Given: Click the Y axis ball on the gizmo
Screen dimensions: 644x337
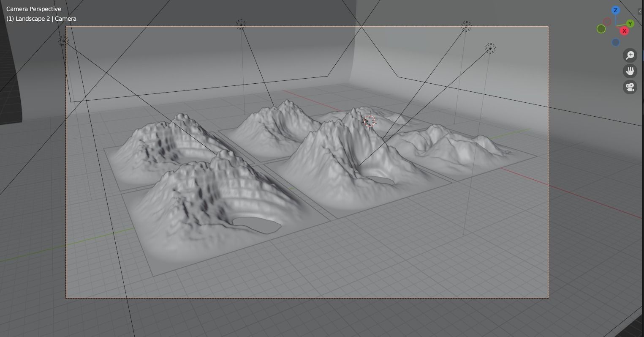Looking at the screenshot, I should click(x=629, y=23).
